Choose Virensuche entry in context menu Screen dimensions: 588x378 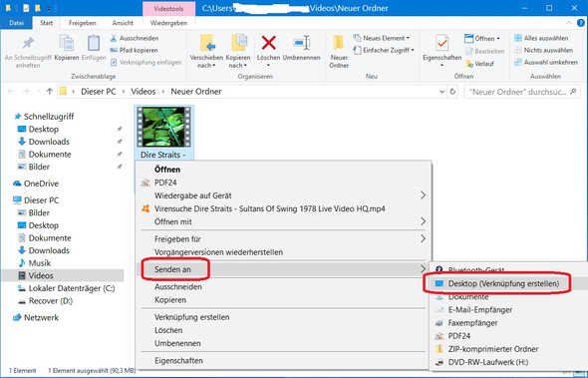point(270,208)
